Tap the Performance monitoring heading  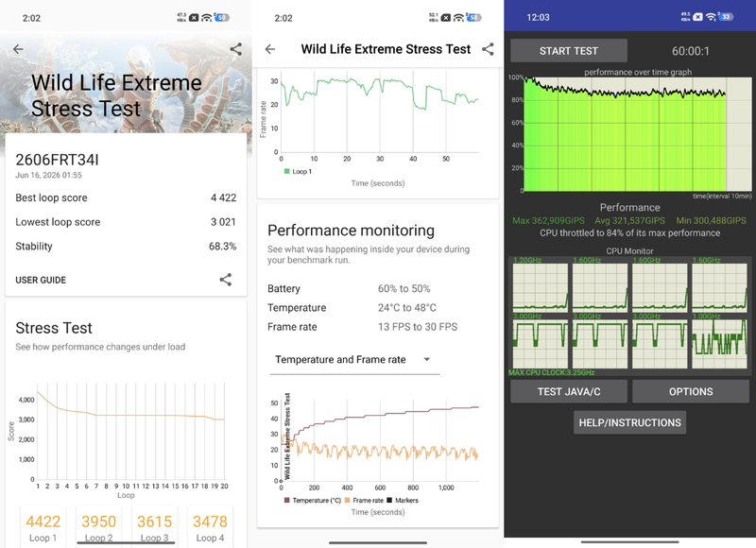click(x=351, y=231)
